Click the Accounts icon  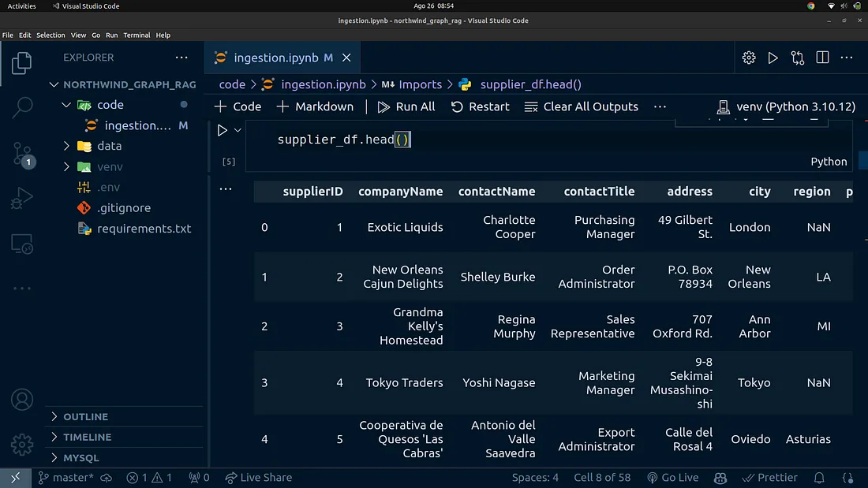click(22, 400)
